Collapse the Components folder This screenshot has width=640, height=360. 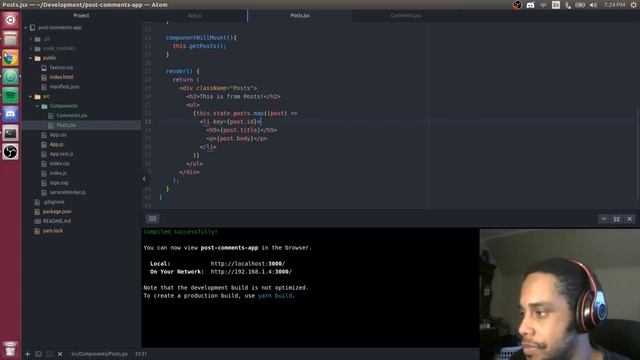click(38, 106)
